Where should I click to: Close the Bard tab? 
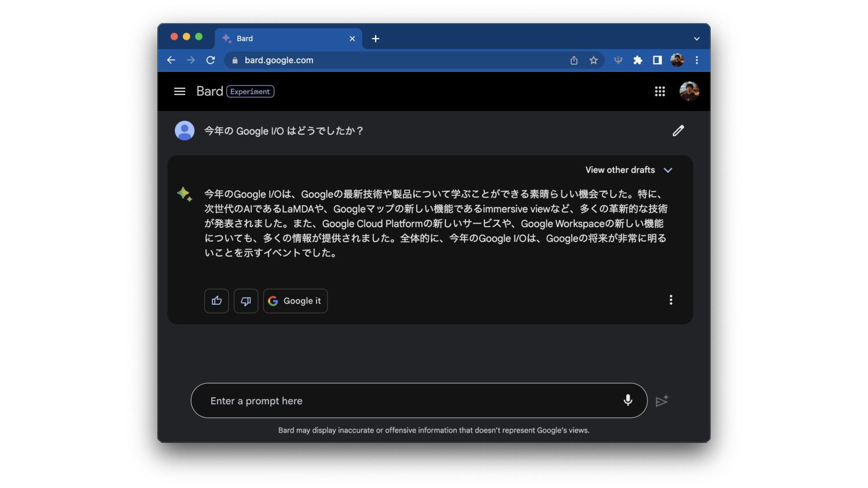352,39
